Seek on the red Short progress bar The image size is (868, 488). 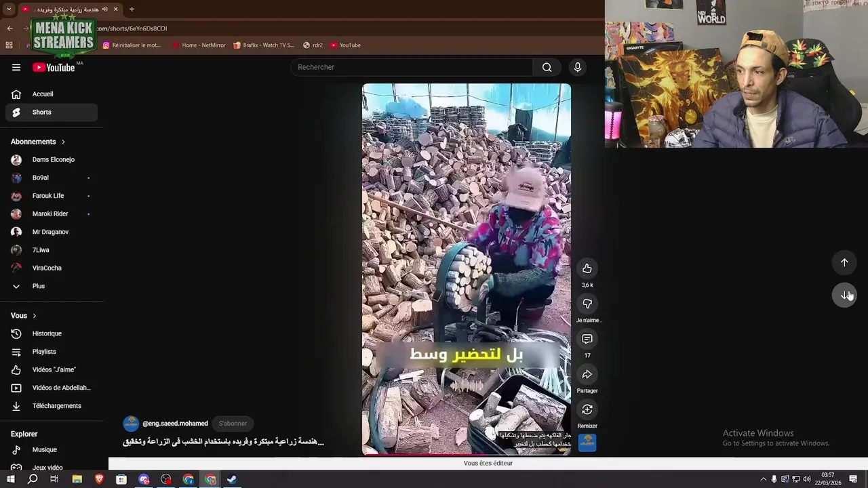(467, 454)
